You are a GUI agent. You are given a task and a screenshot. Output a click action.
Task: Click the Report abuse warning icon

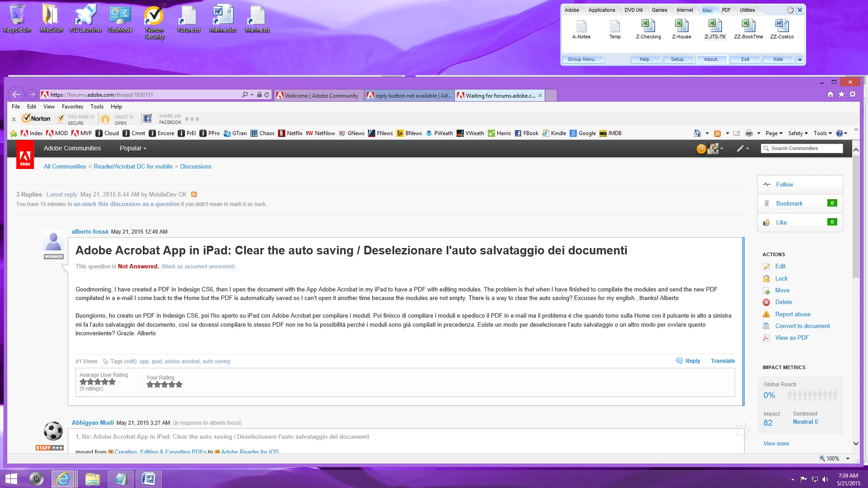(x=766, y=314)
